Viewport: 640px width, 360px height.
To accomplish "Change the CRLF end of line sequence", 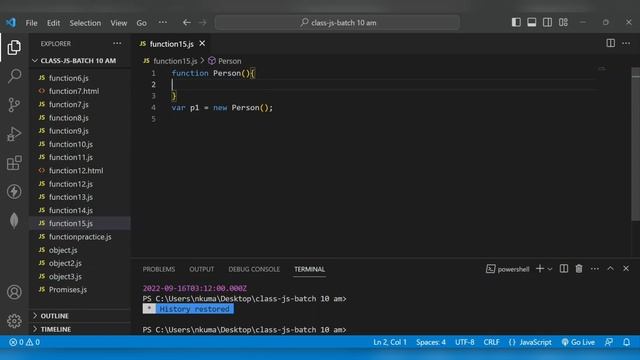I will tap(491, 342).
